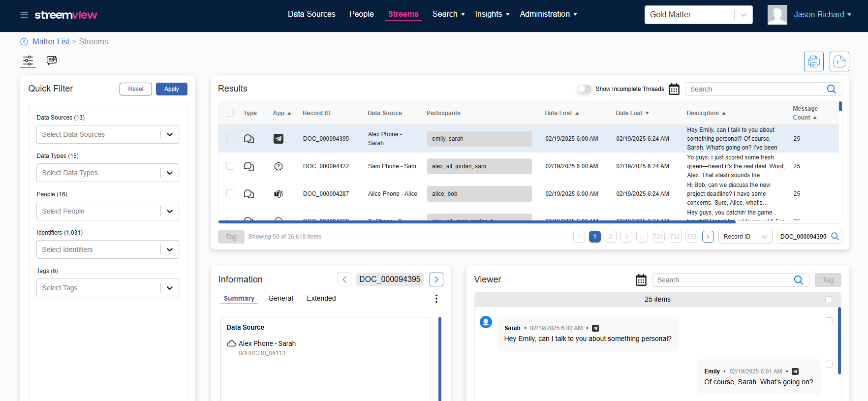Go to results page 1
868x401 pixels.
(595, 237)
